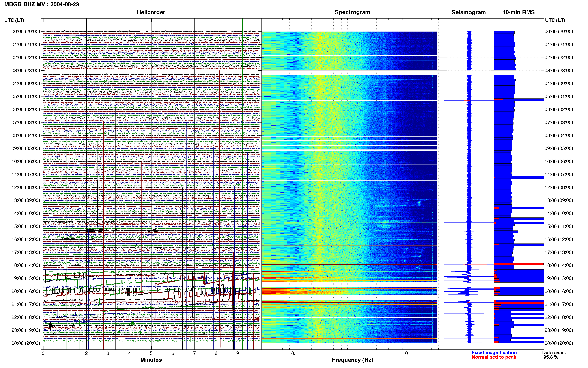
Task: Click the left '23:00 (19:00)' time label
Action: click(x=26, y=330)
